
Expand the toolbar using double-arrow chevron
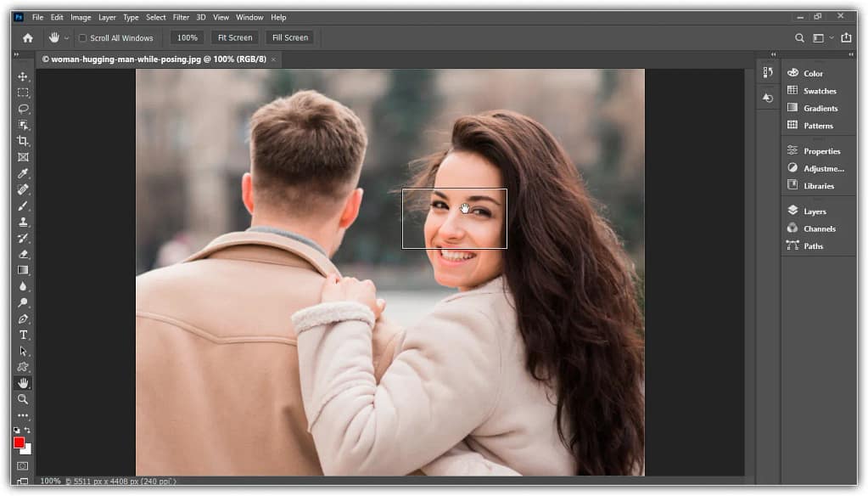pyautogui.click(x=16, y=54)
